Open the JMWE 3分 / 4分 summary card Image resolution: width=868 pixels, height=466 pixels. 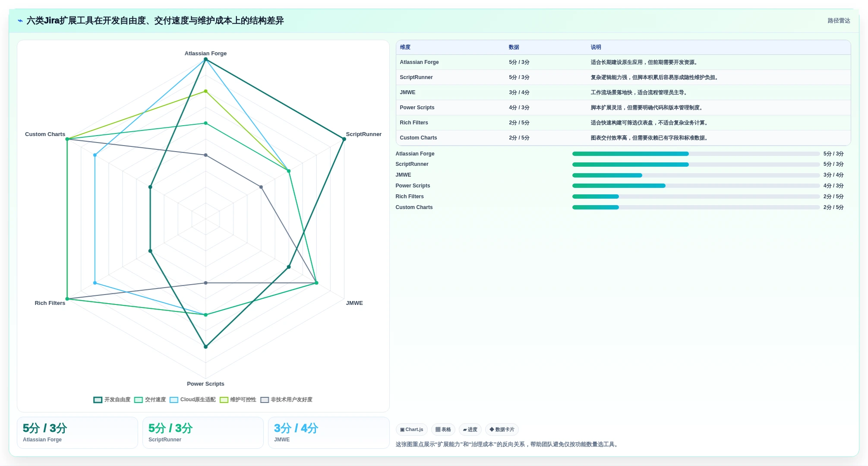(x=328, y=433)
